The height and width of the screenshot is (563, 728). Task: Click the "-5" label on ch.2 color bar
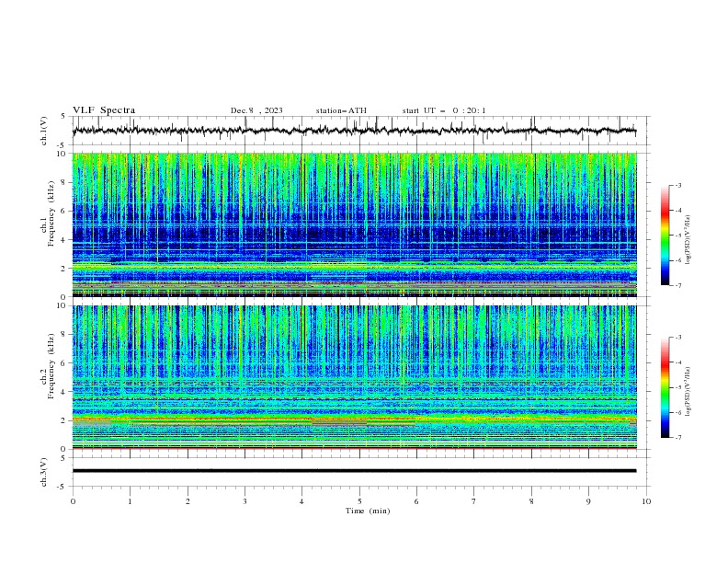pyautogui.click(x=678, y=387)
